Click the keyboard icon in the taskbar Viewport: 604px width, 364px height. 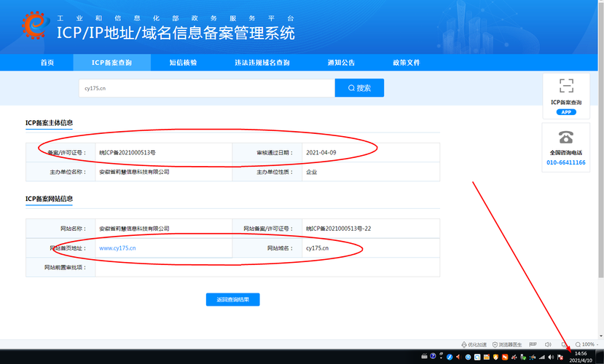(424, 357)
